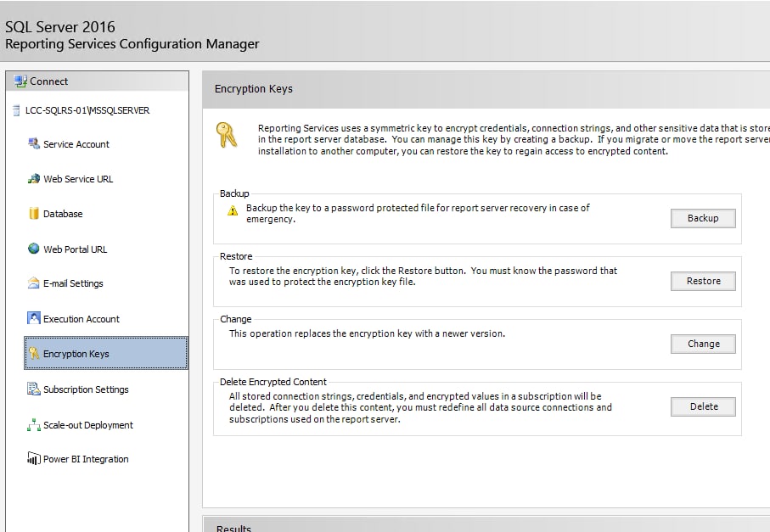
Task: Click the Restore button
Action: click(703, 281)
